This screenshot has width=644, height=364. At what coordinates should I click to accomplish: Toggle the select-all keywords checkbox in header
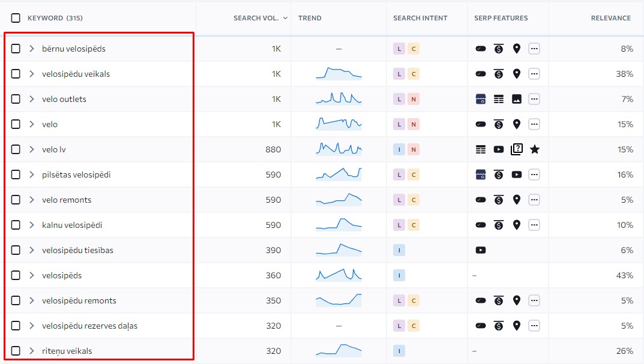pos(16,18)
